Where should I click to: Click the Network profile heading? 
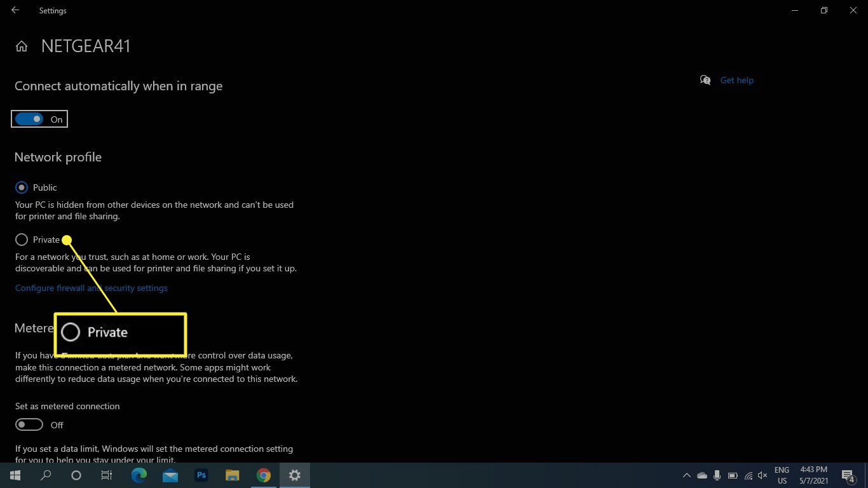pos(58,157)
